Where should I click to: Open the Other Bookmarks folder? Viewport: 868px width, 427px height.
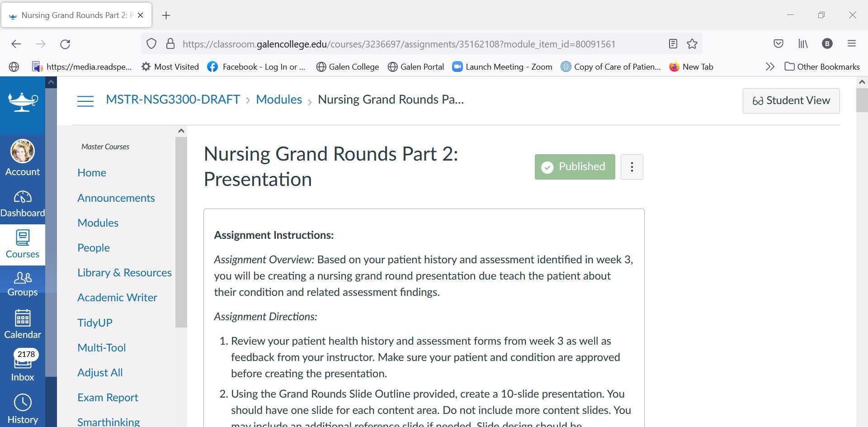822,66
